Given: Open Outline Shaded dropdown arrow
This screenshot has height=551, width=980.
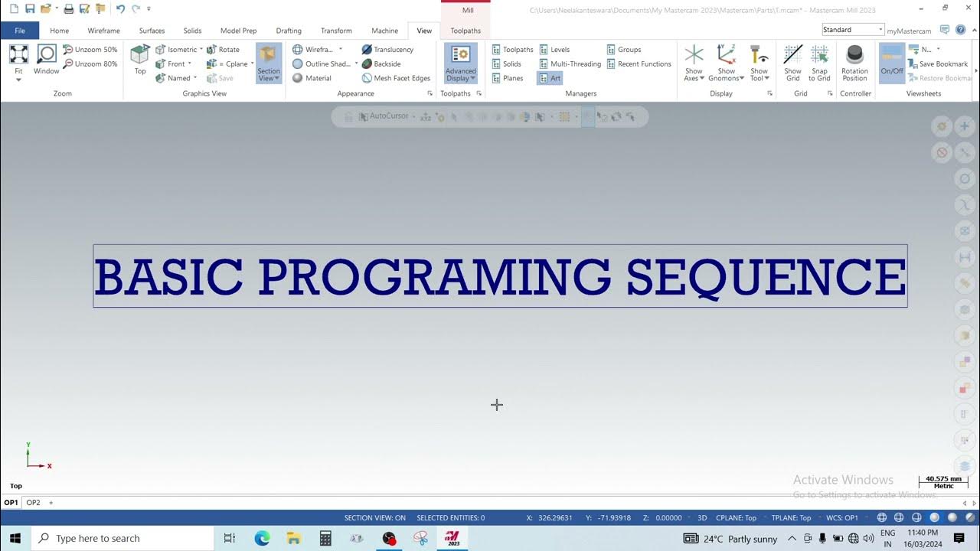Looking at the screenshot, I should point(356,64).
